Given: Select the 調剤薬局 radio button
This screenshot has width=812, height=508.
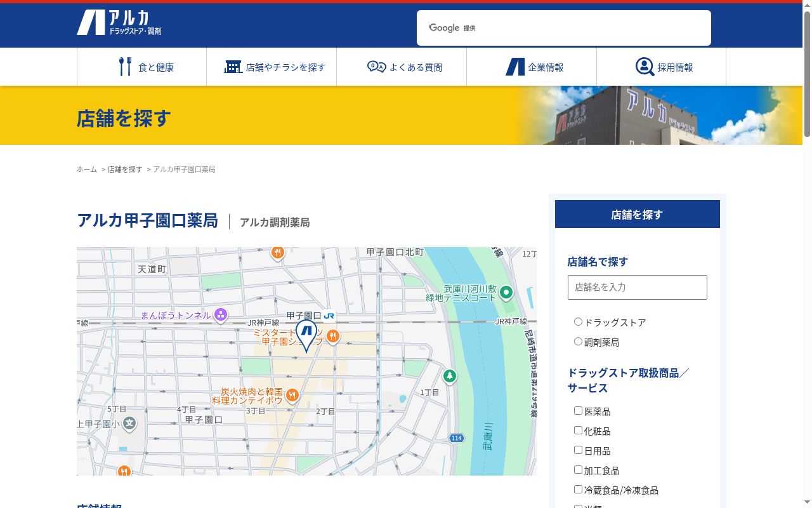Looking at the screenshot, I should [x=578, y=342].
